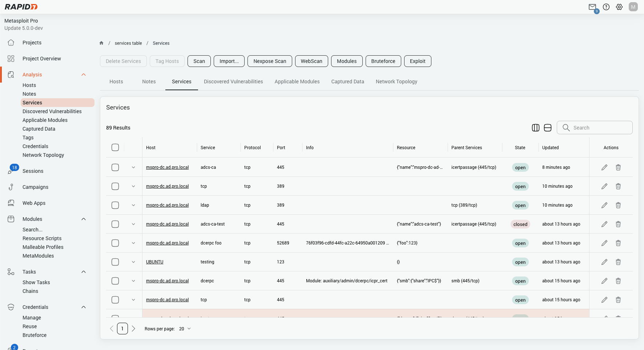Open the mail notifications icon

tap(592, 7)
